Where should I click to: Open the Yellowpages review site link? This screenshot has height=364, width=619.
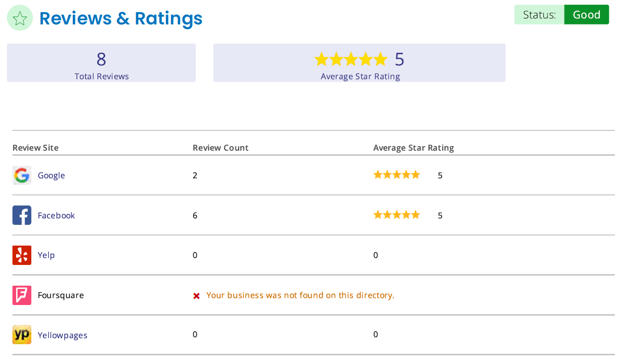[62, 335]
